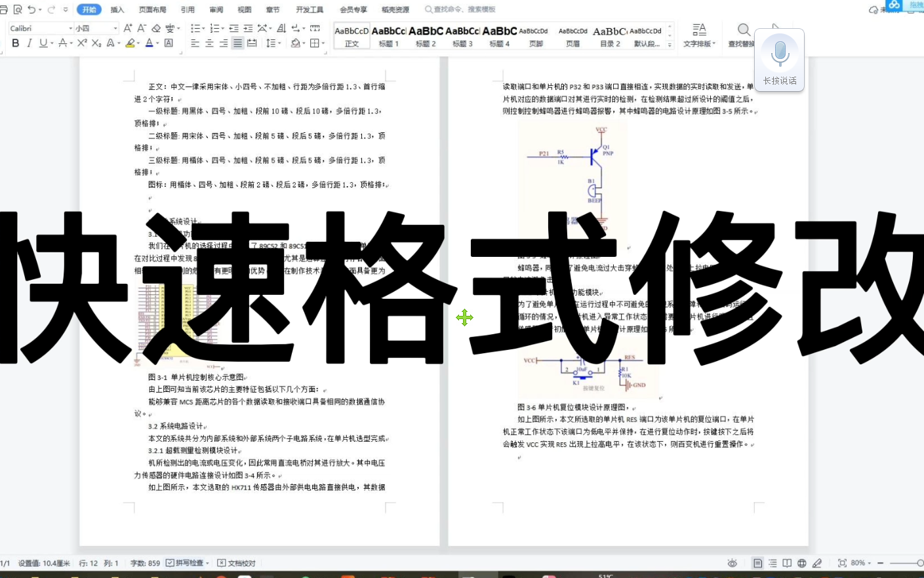Image resolution: width=924 pixels, height=578 pixels.
Task: Open the 小四 font size dropdown
Action: tap(94, 28)
